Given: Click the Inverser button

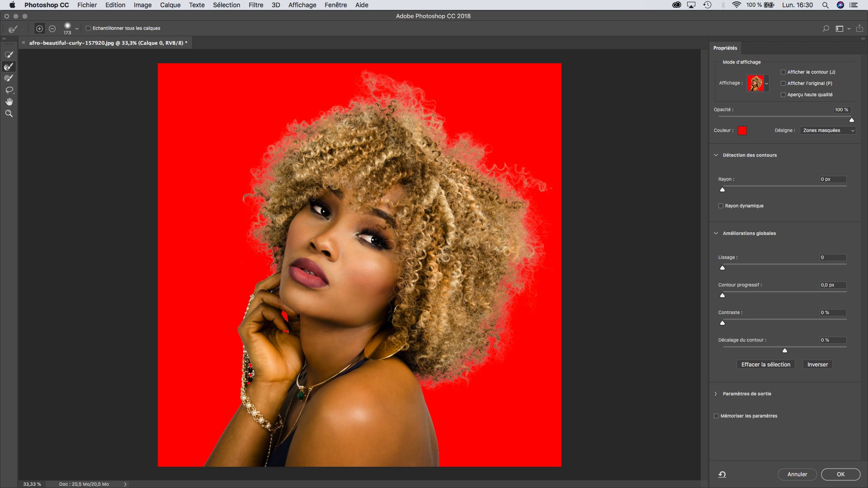Looking at the screenshot, I should coord(817,365).
